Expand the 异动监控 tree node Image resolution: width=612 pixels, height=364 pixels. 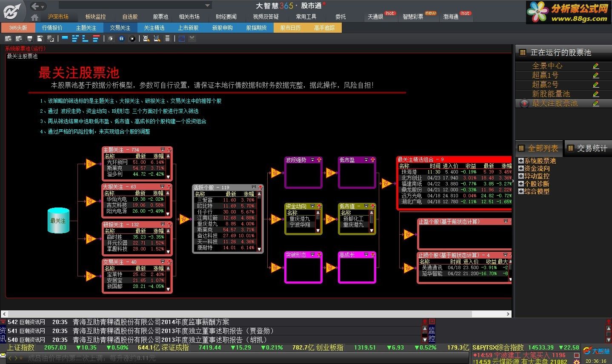(521, 176)
